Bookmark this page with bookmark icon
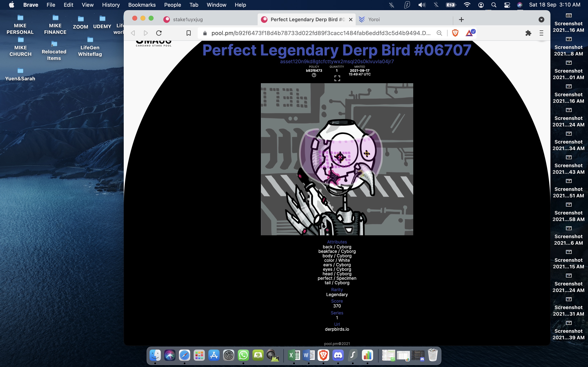This screenshot has width=588, height=367. click(x=189, y=33)
